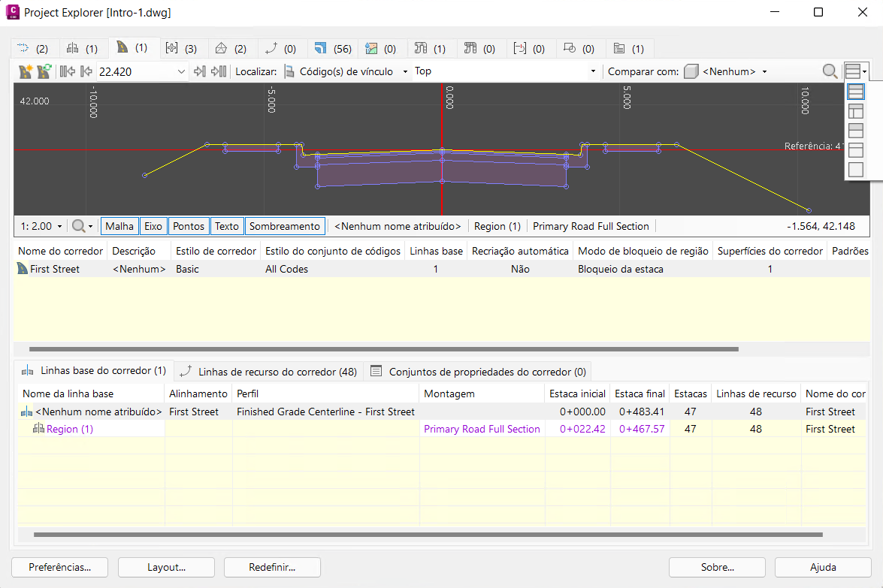Switch to Linhas base do corredor (1) tab
883x588 pixels.
tap(94, 371)
